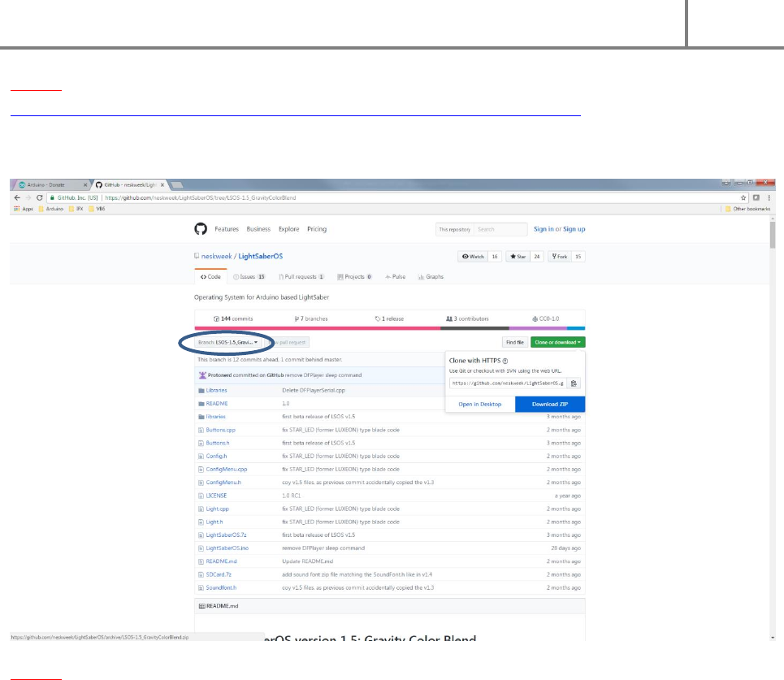Click the file icon next to SDCard.7z
This screenshot has height=680, width=784.
pyautogui.click(x=201, y=575)
